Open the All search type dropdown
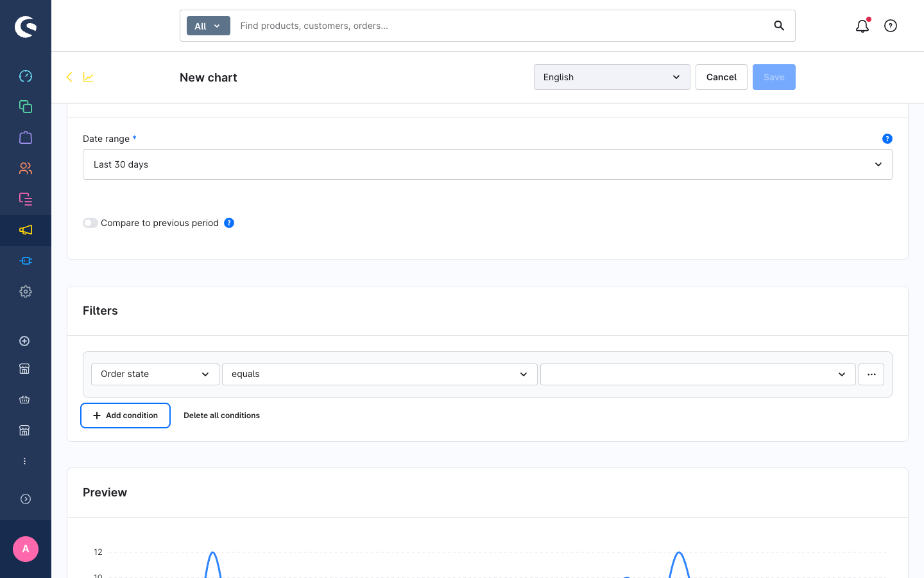This screenshot has height=578, width=924. (x=209, y=26)
